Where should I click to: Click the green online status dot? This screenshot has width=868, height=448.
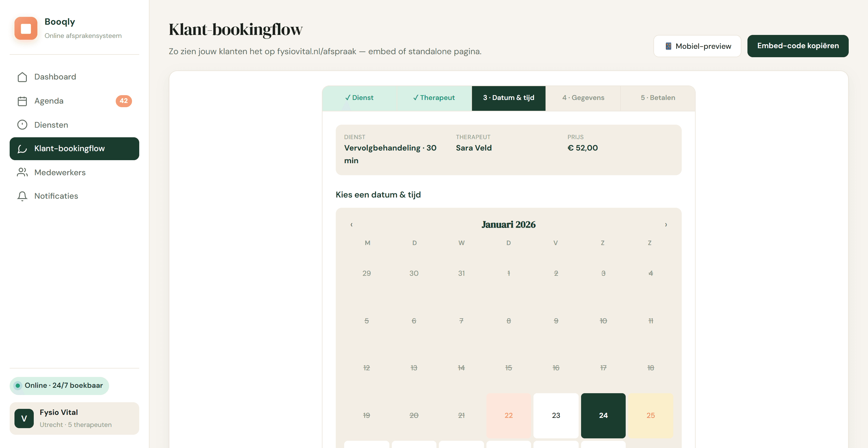point(18,386)
